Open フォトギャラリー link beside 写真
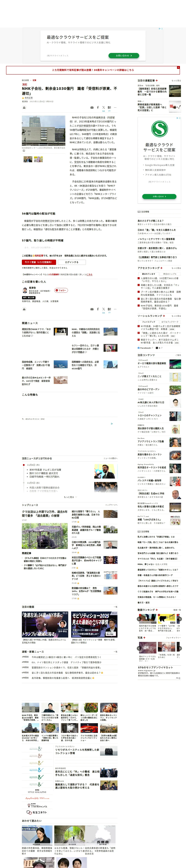 click(x=174, y=638)
